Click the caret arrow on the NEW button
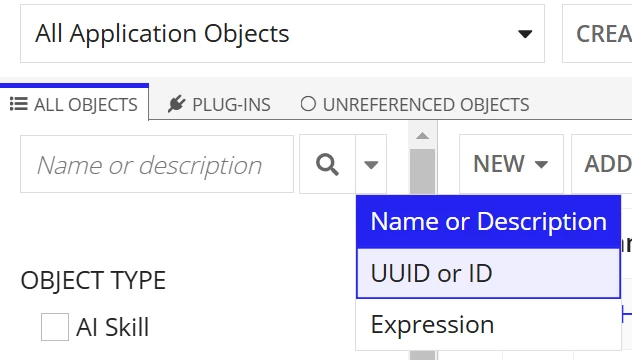The width and height of the screenshot is (632, 360). (541, 164)
